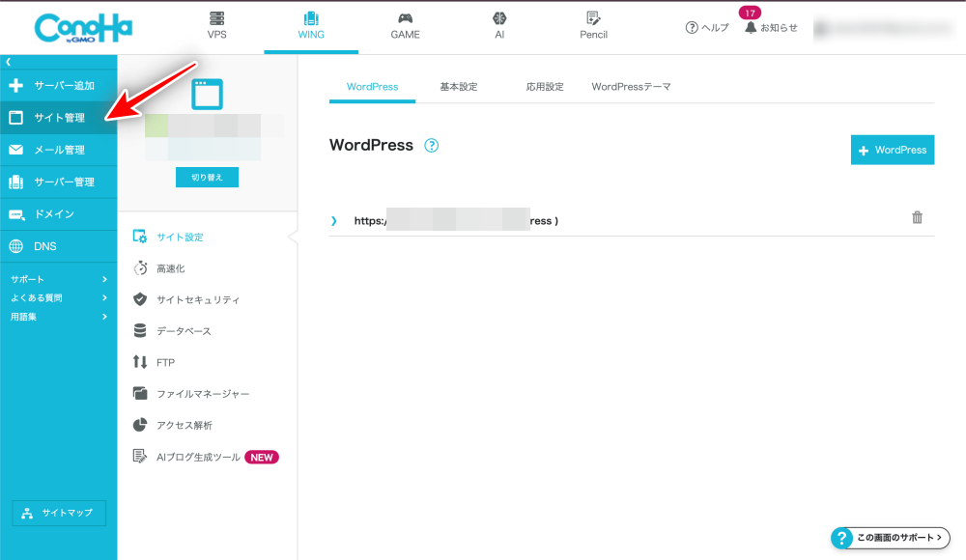Open サイト管理 in the left sidebar
The height and width of the screenshot is (560, 966).
tap(58, 118)
